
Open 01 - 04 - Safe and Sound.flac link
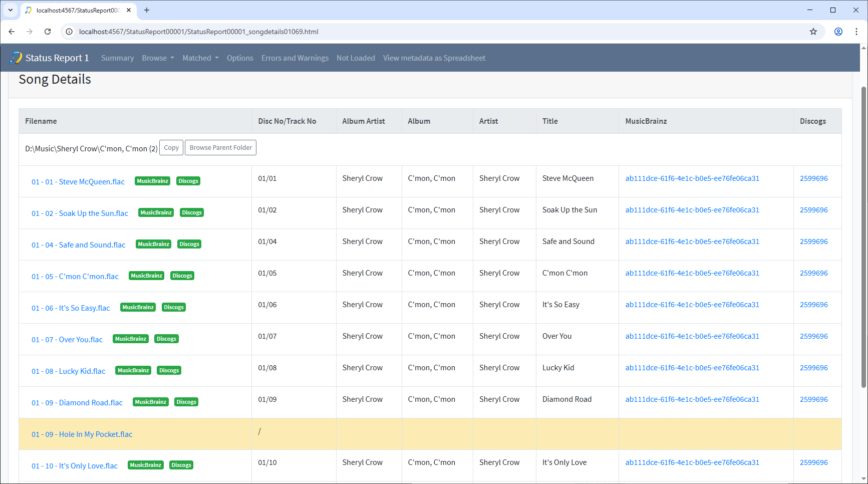tap(79, 245)
